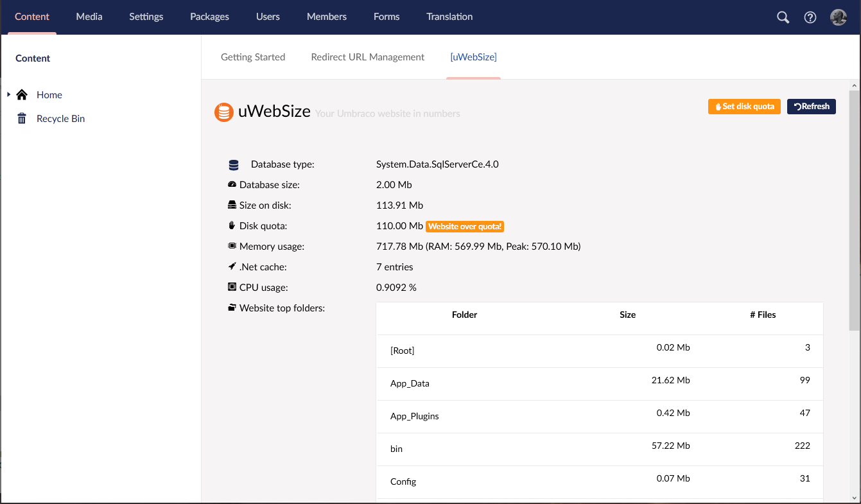This screenshot has width=861, height=504.
Task: Click the 0.9092 % CPU value
Action: (x=396, y=288)
